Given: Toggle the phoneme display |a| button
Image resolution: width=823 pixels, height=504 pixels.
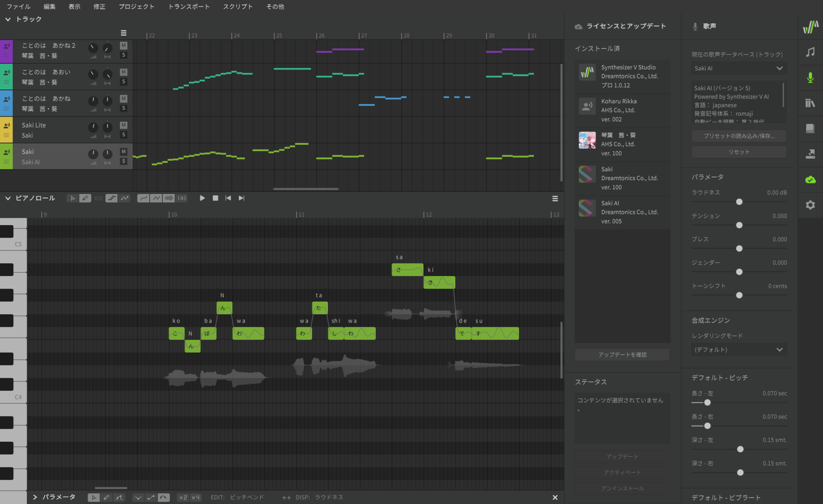Looking at the screenshot, I should 182,198.
